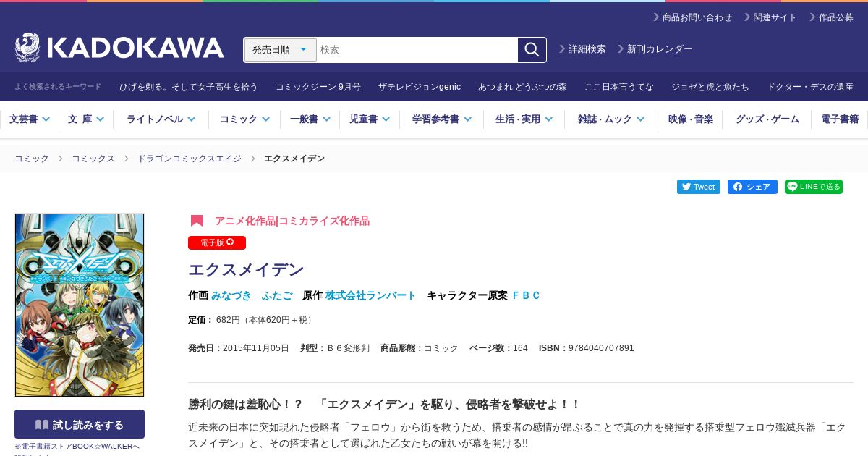
Task: Open the グッズ・ゲーム section
Action: (767, 119)
